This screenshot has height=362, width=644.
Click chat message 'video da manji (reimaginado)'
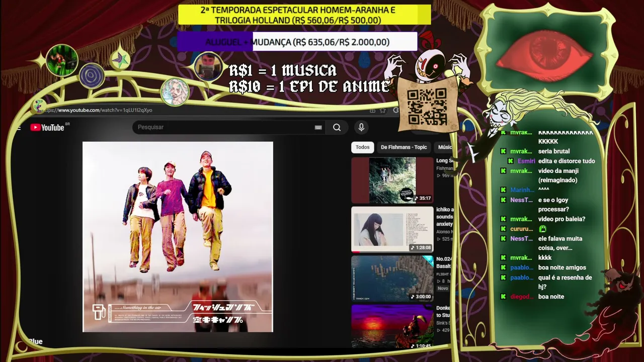click(558, 175)
